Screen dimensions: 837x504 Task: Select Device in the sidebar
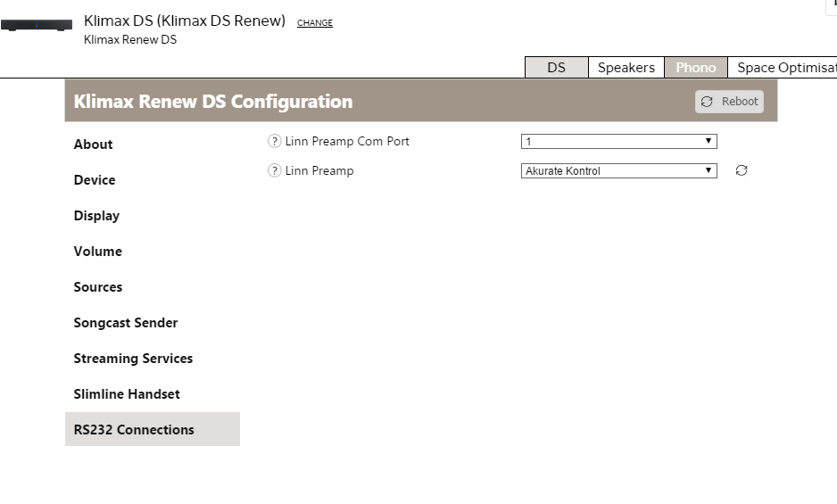coord(95,180)
